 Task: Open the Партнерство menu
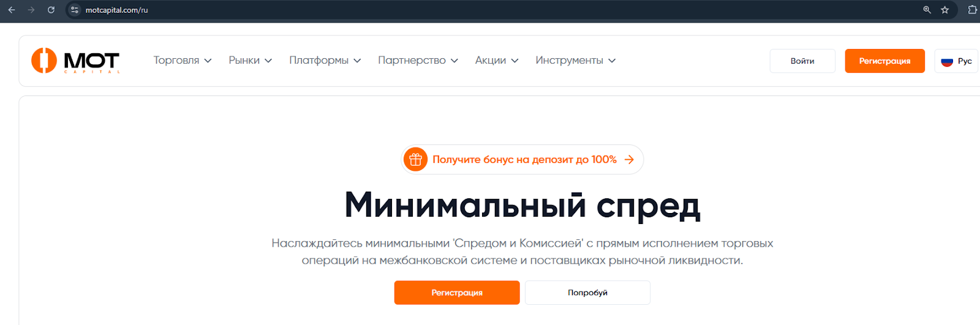tap(418, 60)
